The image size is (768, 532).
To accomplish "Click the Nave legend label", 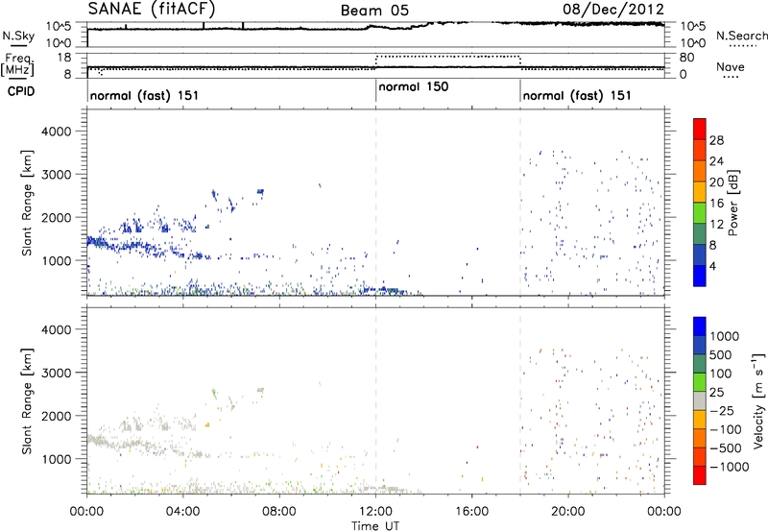I will [730, 67].
